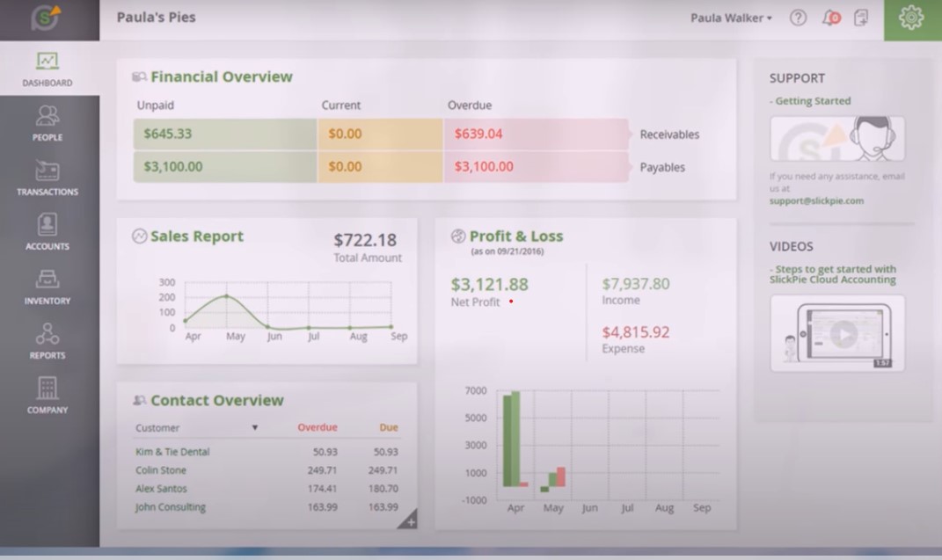Click the red overdue receivables $639.04 cell
Viewport: 942px width, 560px height.
point(536,134)
